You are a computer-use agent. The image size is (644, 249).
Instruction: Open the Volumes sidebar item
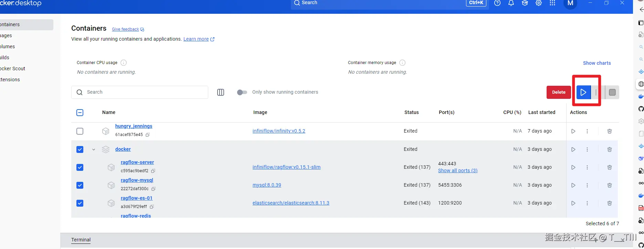26,46
